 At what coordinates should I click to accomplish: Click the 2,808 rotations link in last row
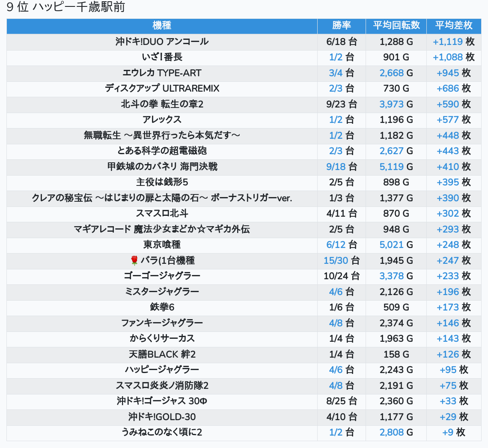coord(391,432)
